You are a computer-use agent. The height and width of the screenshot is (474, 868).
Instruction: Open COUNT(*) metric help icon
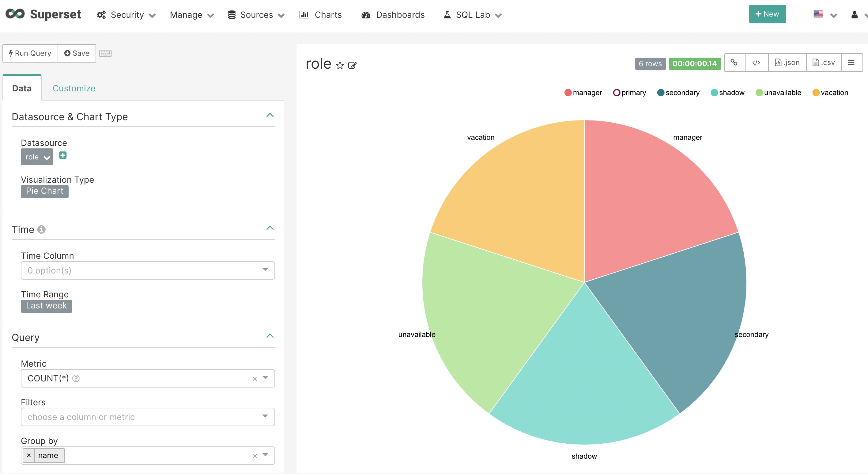pos(76,378)
